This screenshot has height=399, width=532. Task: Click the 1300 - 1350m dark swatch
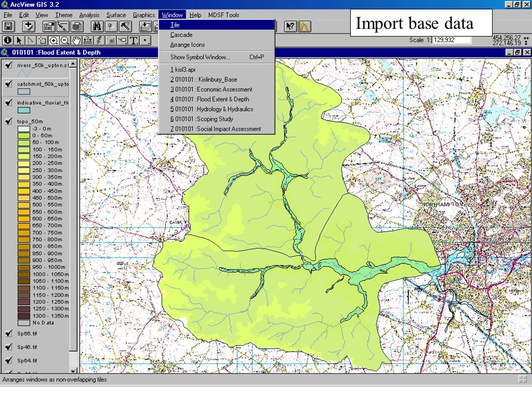coord(24,316)
